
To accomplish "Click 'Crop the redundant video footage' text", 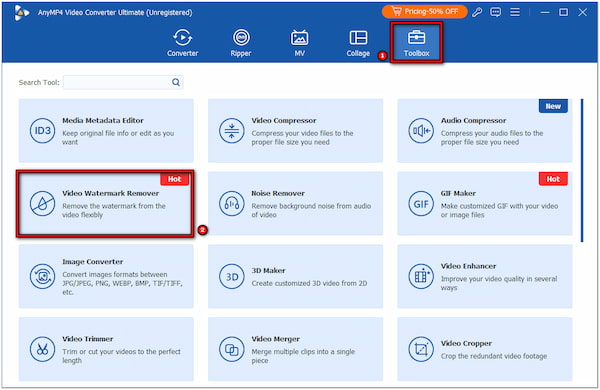I will click(494, 356).
